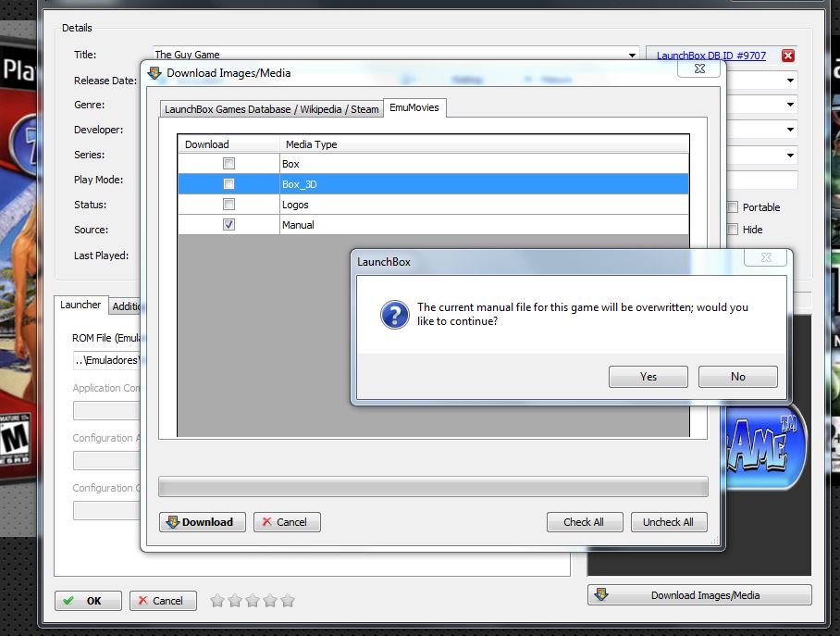Enable the Hide checkbox

click(733, 230)
